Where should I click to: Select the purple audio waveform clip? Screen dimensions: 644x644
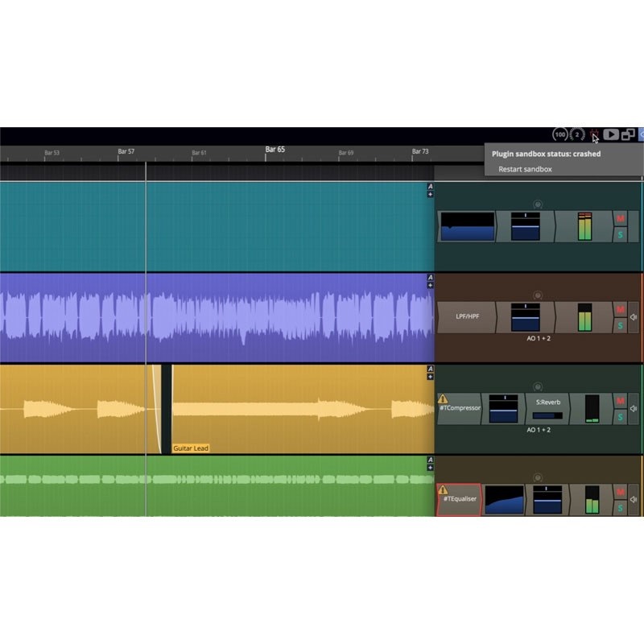click(x=217, y=318)
